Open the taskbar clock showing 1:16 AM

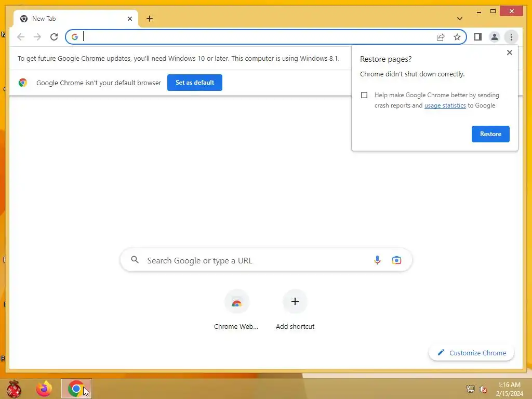click(x=509, y=389)
